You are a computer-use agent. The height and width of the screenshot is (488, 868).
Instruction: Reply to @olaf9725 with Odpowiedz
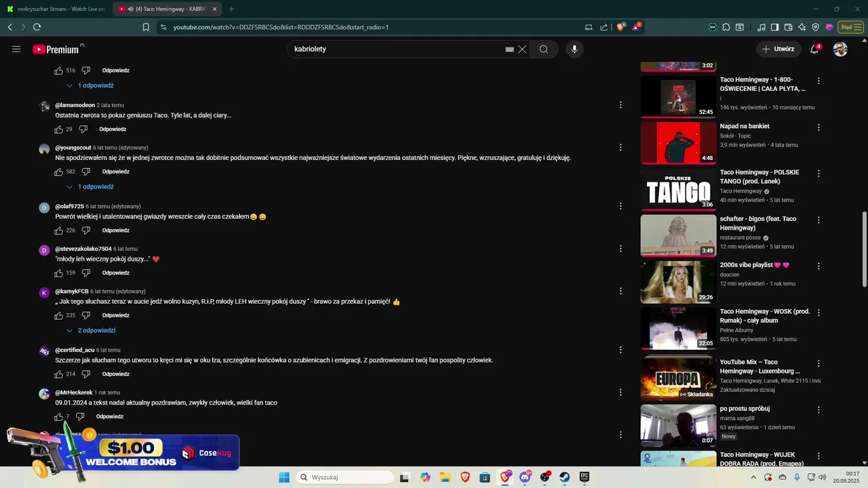(116, 230)
